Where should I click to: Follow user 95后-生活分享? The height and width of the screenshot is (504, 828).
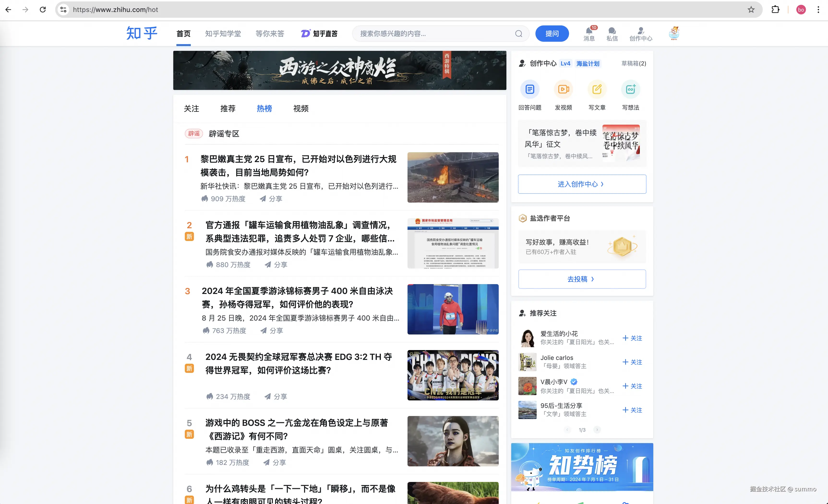coord(632,410)
